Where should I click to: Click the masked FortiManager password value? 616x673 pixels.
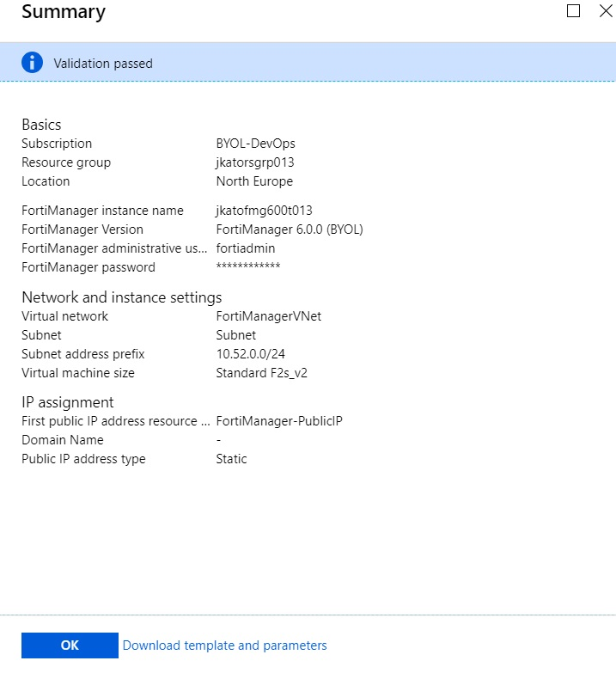coord(248,267)
